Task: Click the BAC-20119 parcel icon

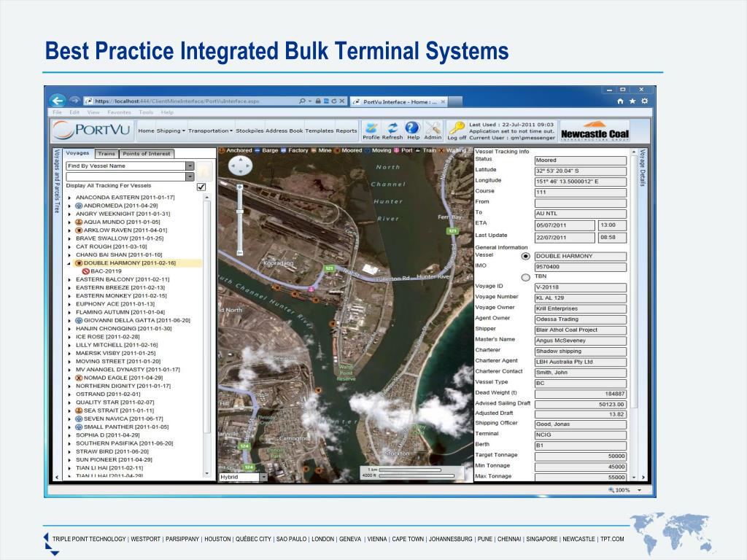Action: pos(86,271)
